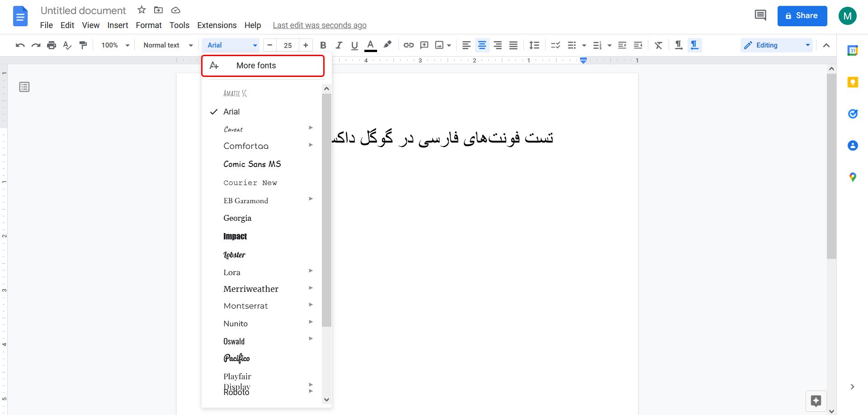
Task: Open the Extensions menu
Action: (217, 25)
